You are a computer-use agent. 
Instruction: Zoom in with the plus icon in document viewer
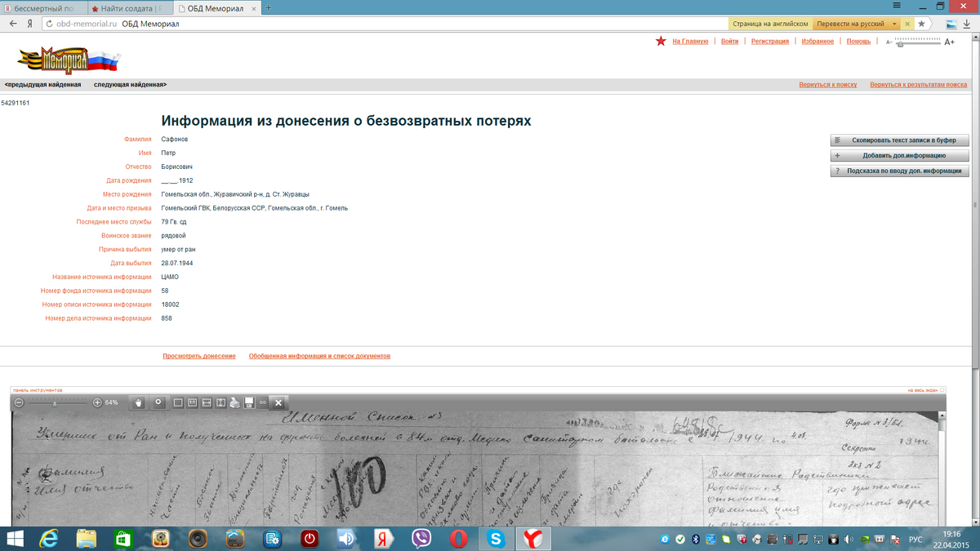(x=97, y=402)
